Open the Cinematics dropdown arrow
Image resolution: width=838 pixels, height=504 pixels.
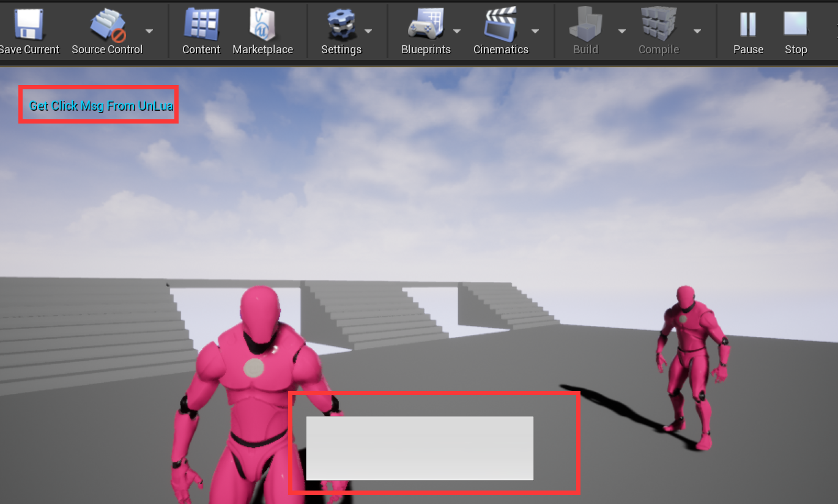click(x=536, y=29)
